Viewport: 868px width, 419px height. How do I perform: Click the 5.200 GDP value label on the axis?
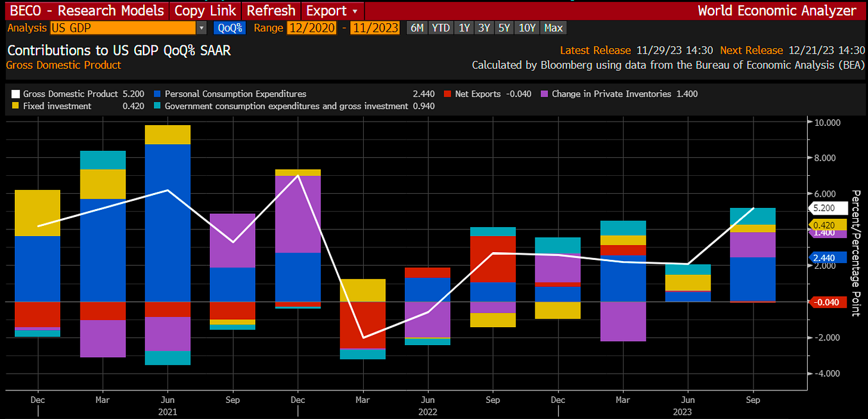click(x=827, y=208)
